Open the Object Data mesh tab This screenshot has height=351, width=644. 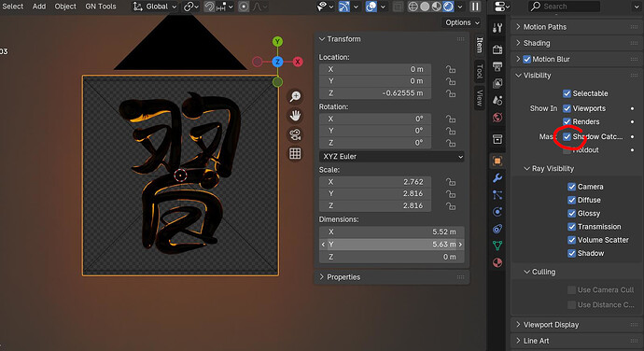497,246
